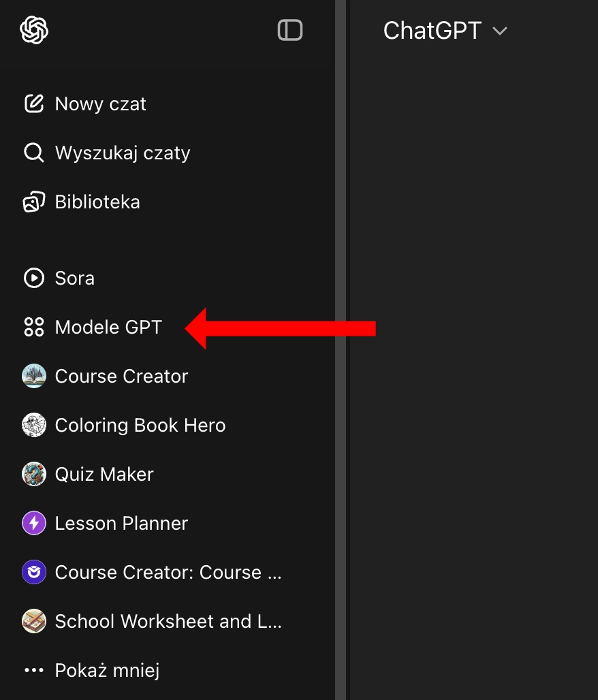The image size is (598, 700).
Task: Click the ChatGPT logo icon
Action: pyautogui.click(x=34, y=30)
